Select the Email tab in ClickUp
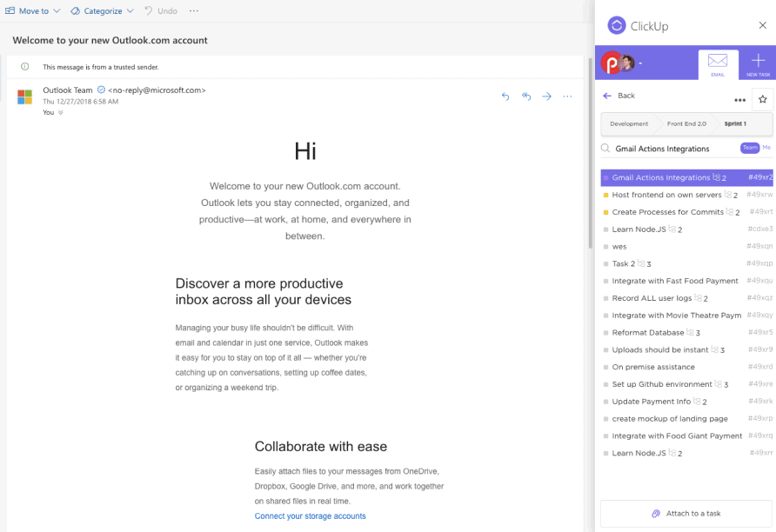 pyautogui.click(x=718, y=63)
